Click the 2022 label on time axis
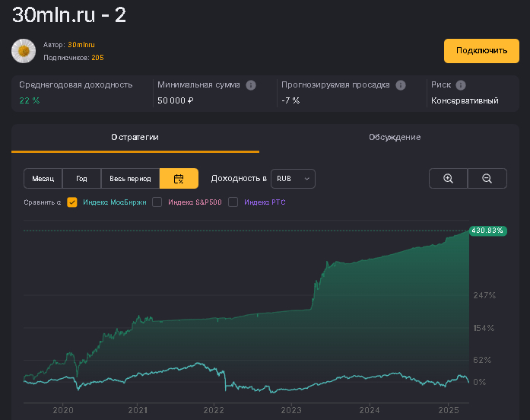 214,410
